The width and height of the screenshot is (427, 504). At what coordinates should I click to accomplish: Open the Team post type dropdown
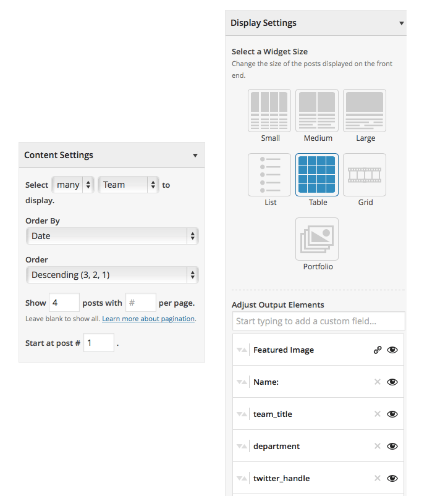click(x=129, y=185)
